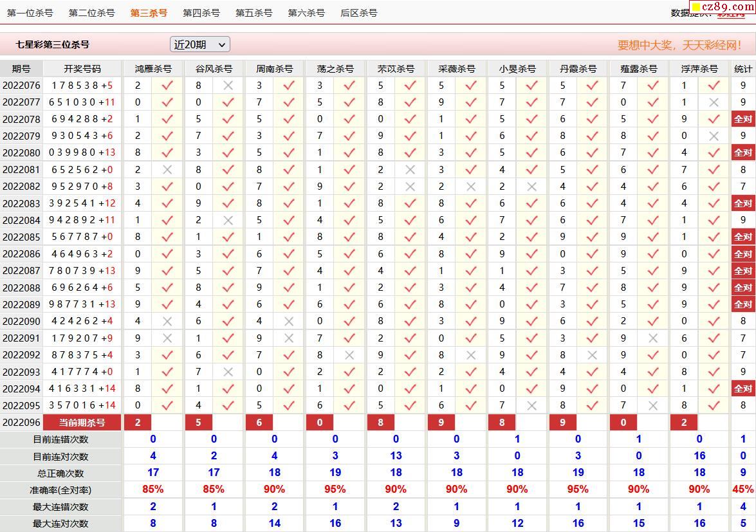Click the 全对 badge in row 2022083

pyautogui.click(x=743, y=203)
